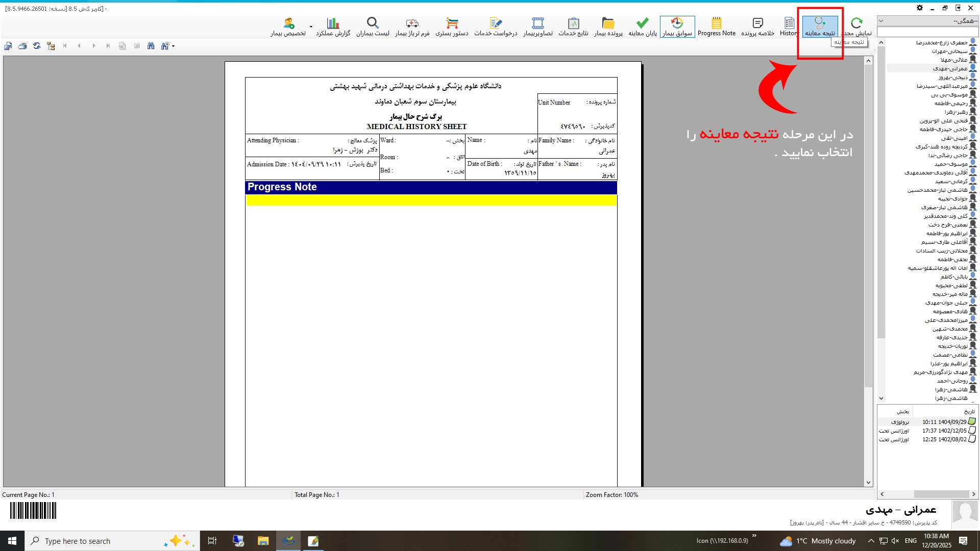Select patient عمرانی-مهدی in the list

pos(950,68)
